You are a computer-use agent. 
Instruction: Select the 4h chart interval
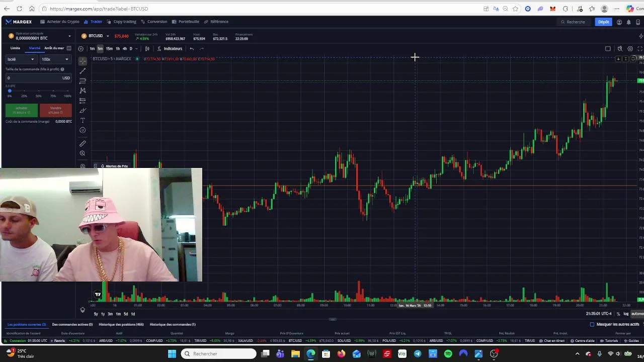(x=125, y=49)
